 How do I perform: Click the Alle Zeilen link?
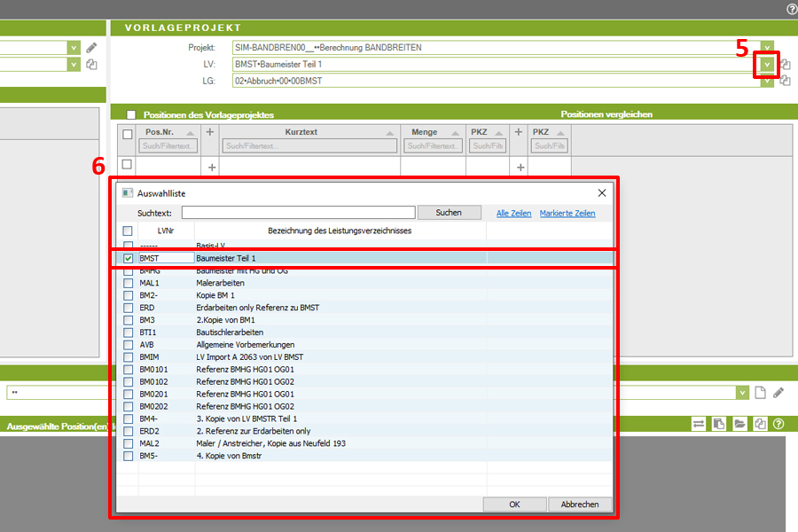(514, 214)
